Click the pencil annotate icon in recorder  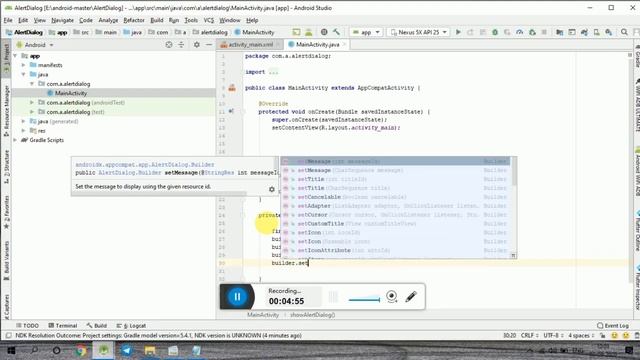point(411,296)
